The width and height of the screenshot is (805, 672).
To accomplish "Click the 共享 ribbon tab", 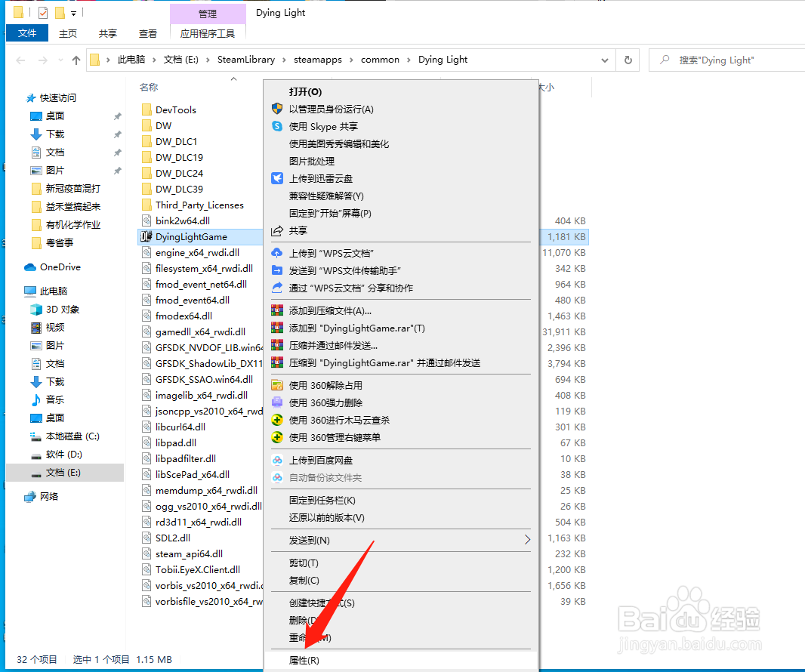I will (108, 33).
